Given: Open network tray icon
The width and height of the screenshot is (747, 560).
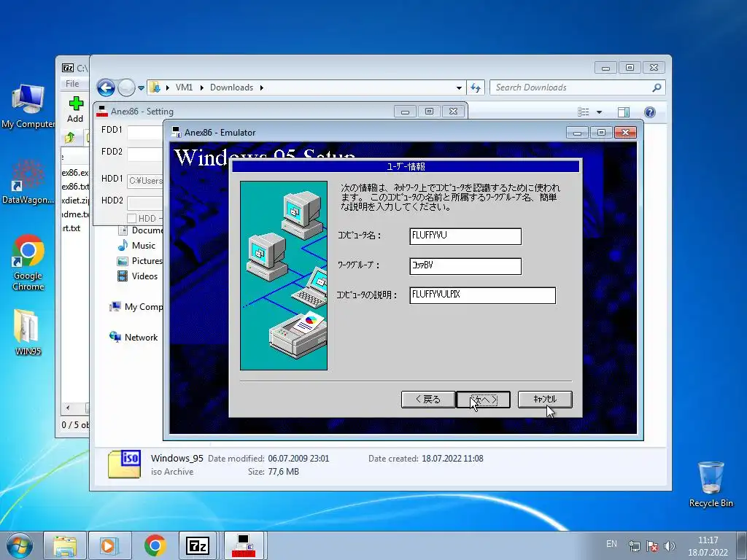Looking at the screenshot, I should pyautogui.click(x=634, y=545).
